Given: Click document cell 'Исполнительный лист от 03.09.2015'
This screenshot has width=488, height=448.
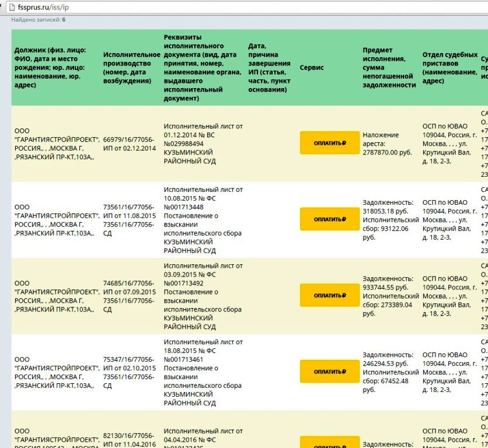Looking at the screenshot, I should (x=203, y=296).
